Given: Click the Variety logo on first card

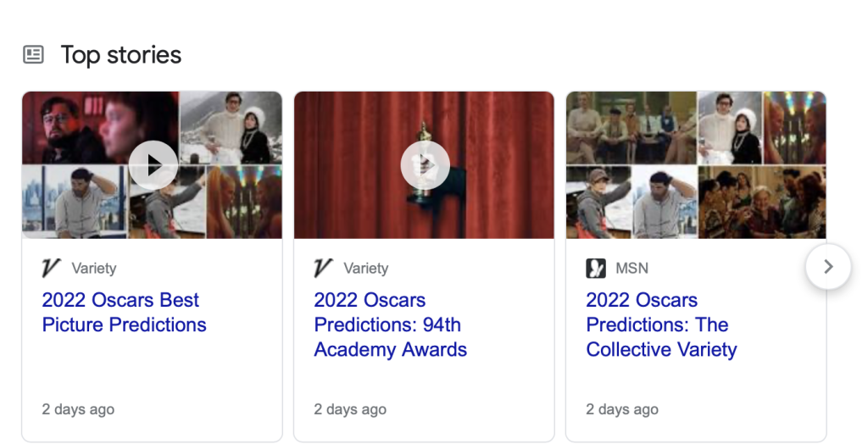Looking at the screenshot, I should (52, 269).
